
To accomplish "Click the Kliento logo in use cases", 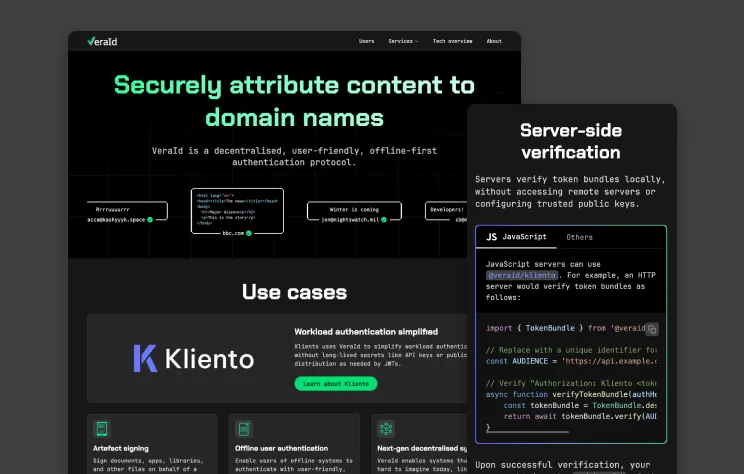I will pos(194,358).
